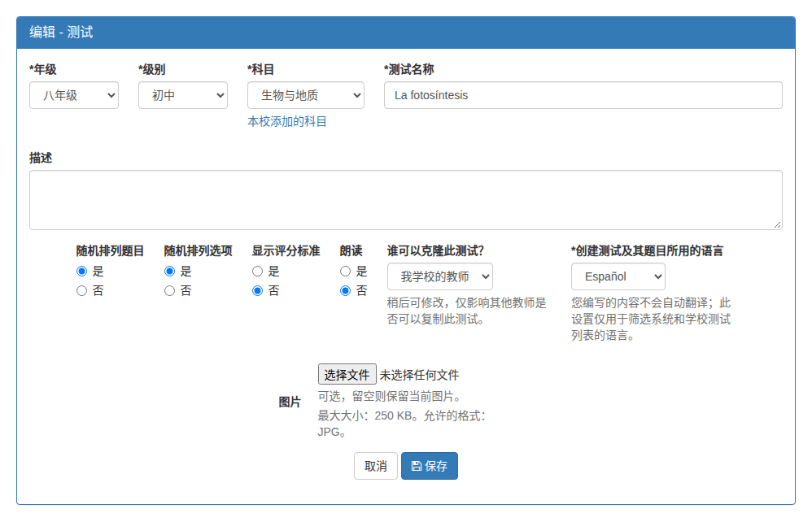Cancel editing with the 取消 button

click(x=375, y=466)
